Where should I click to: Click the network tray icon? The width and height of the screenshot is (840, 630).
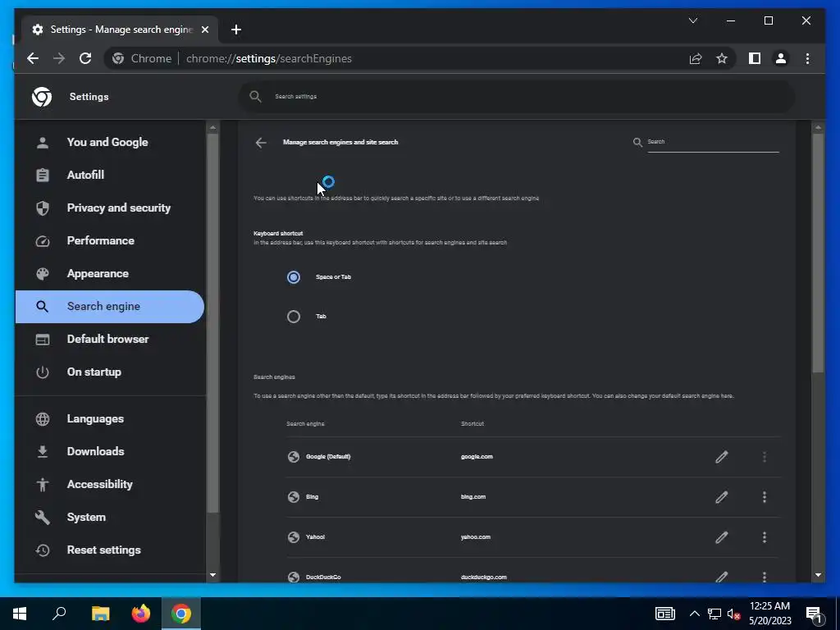coord(714,614)
